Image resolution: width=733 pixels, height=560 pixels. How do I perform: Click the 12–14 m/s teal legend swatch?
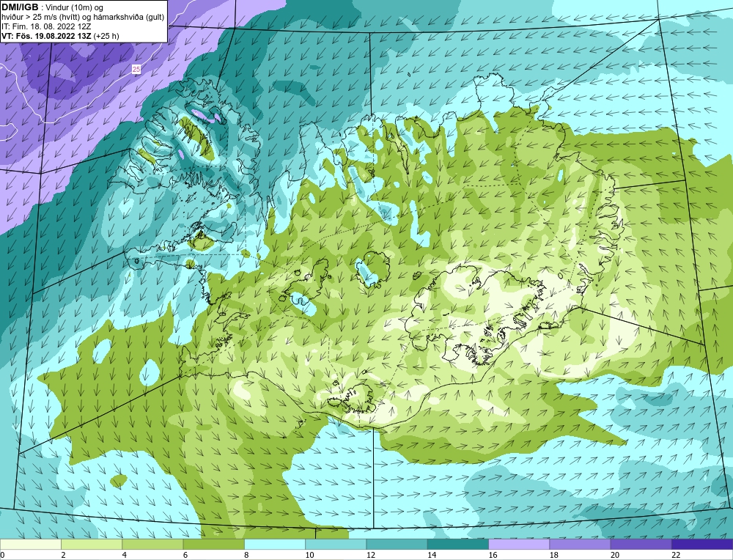(397, 544)
